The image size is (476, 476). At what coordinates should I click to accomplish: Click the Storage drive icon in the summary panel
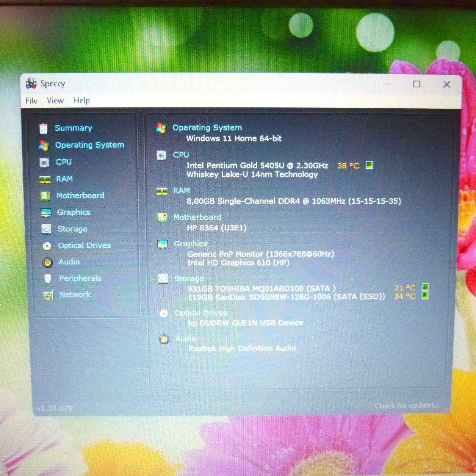pos(163,279)
